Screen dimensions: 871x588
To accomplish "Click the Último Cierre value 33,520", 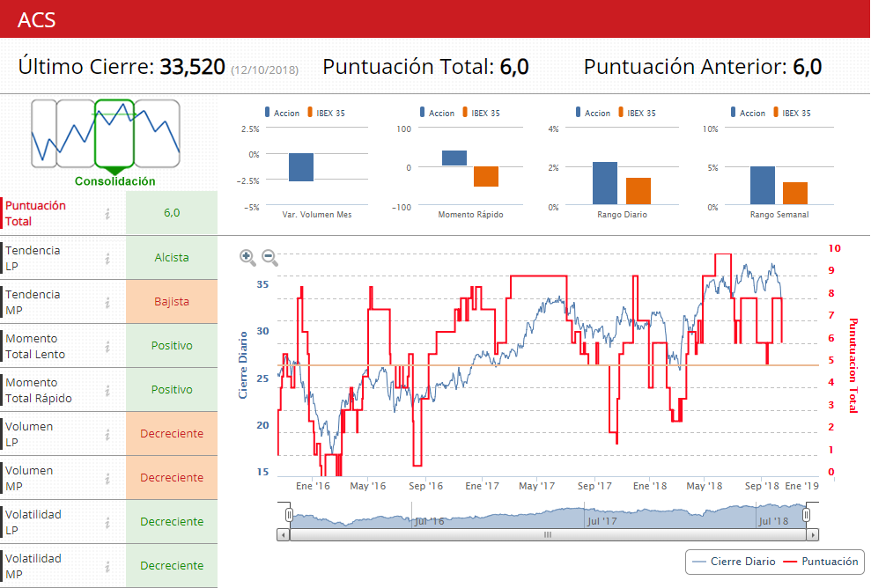I will click(x=192, y=67).
